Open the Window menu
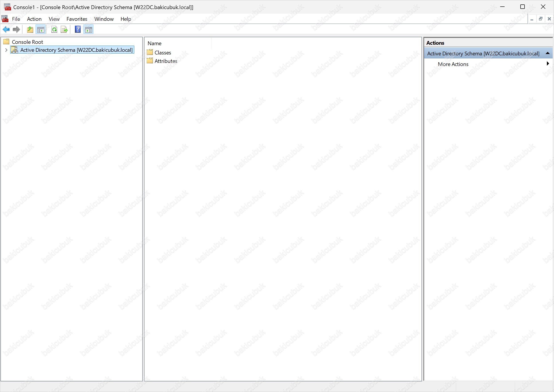This screenshot has height=392, width=554. [104, 19]
